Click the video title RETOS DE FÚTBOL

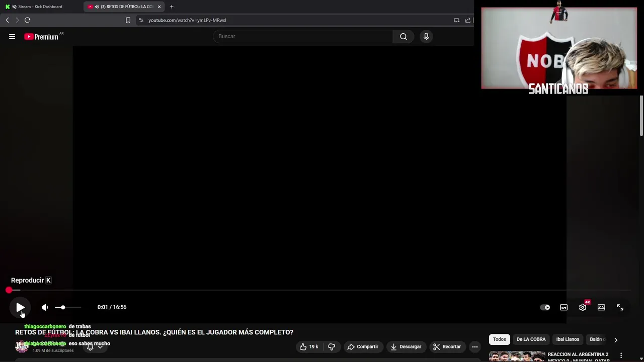154,332
